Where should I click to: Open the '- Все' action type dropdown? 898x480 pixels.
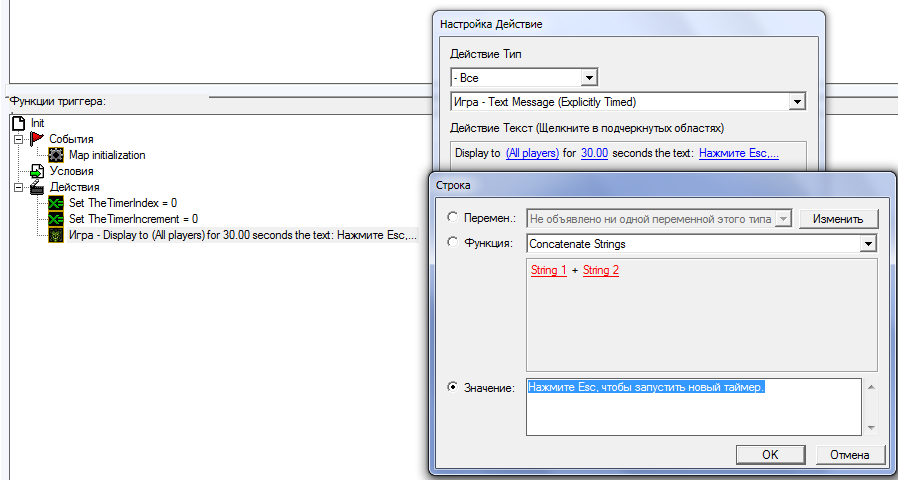pyautogui.click(x=589, y=77)
